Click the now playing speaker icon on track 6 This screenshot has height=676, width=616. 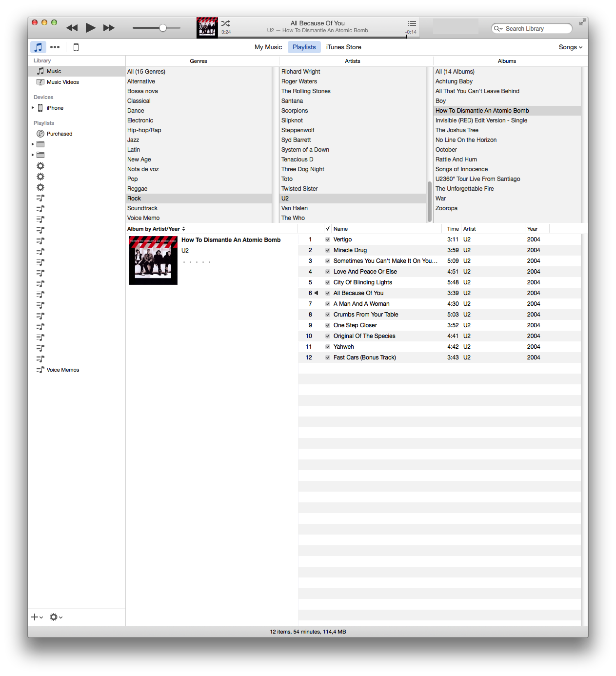pos(317,293)
